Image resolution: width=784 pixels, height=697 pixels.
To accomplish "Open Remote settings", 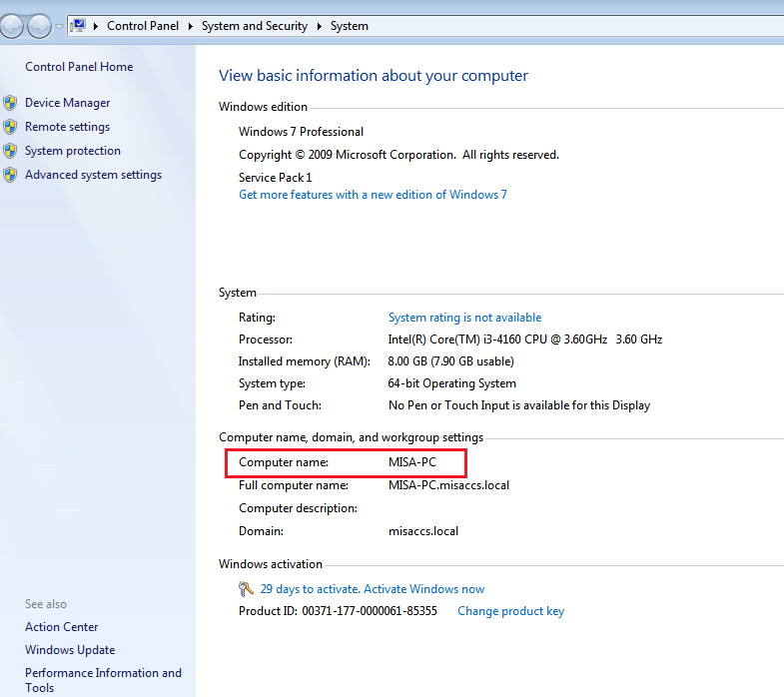I will (x=68, y=127).
